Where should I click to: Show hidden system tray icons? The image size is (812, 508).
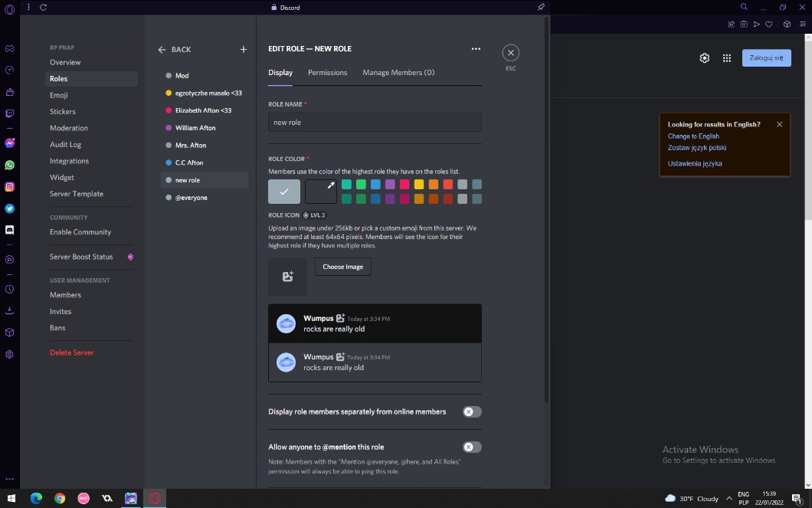tap(729, 499)
